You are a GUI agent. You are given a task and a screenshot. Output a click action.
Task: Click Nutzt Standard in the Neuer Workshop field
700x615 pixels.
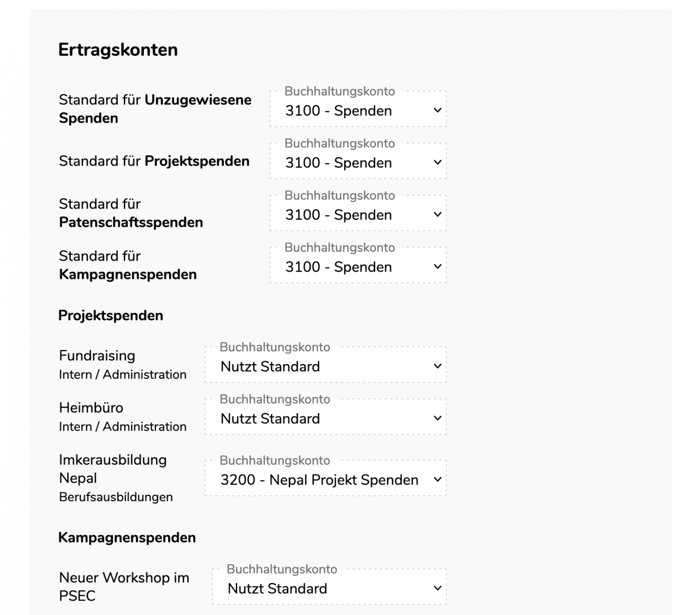pos(278,588)
